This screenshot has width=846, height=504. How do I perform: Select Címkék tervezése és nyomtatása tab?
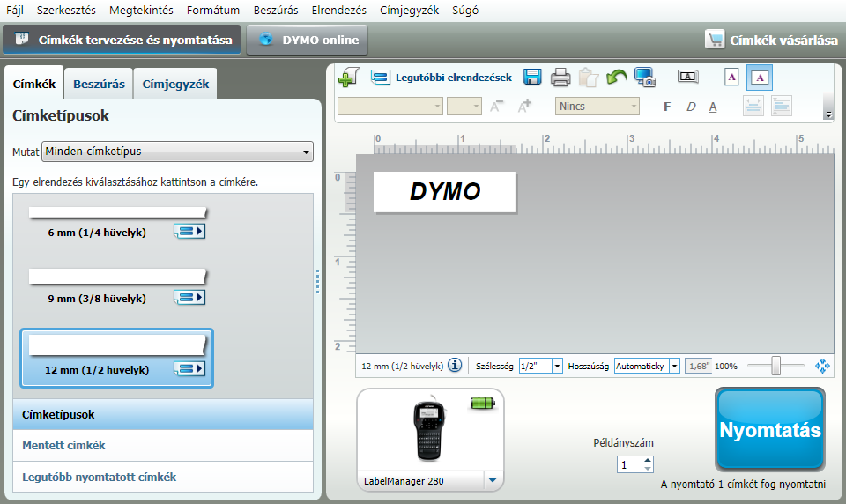pyautogui.click(x=122, y=40)
